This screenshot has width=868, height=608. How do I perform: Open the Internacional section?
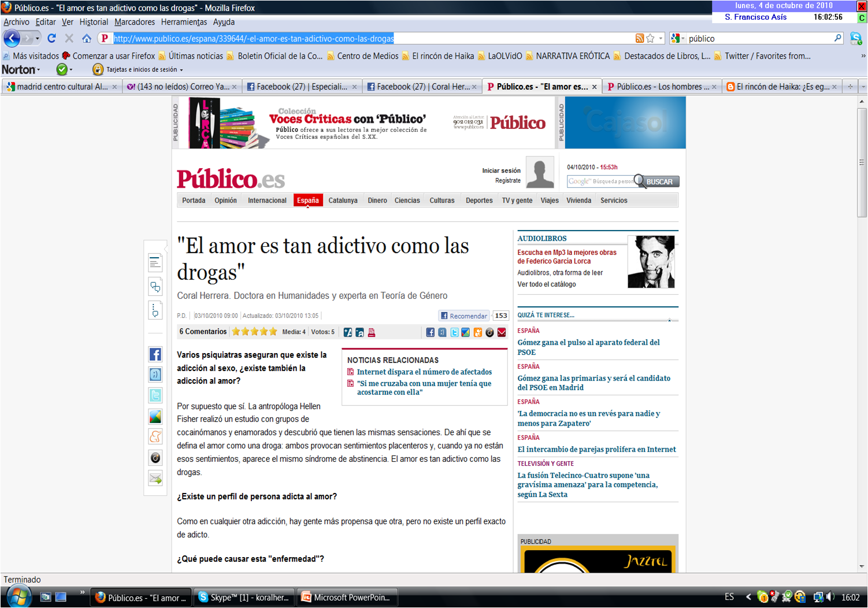pyautogui.click(x=267, y=201)
